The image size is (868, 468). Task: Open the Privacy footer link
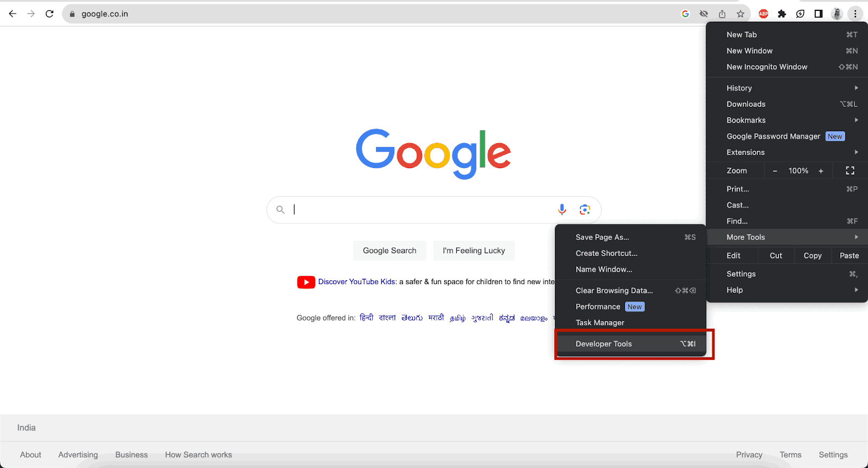point(749,455)
